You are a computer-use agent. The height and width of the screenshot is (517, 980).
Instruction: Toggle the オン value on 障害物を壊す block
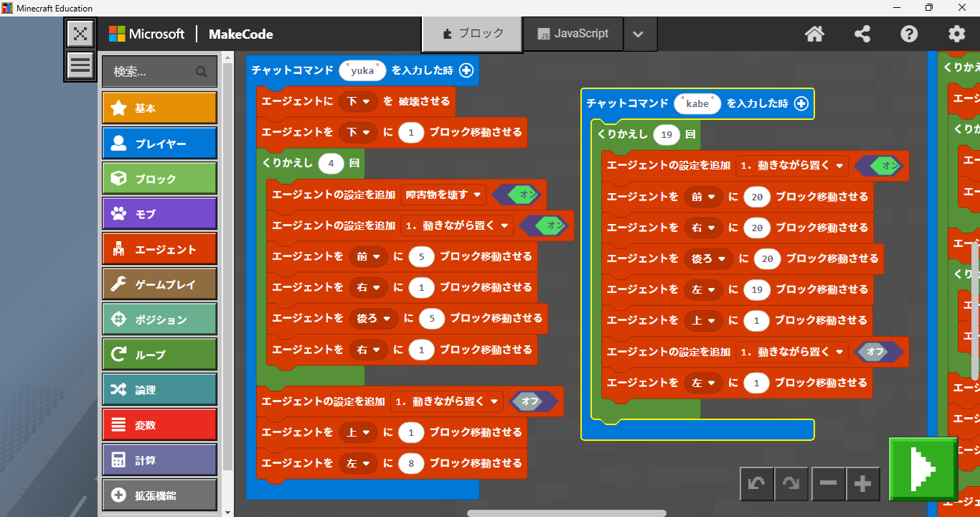517,195
